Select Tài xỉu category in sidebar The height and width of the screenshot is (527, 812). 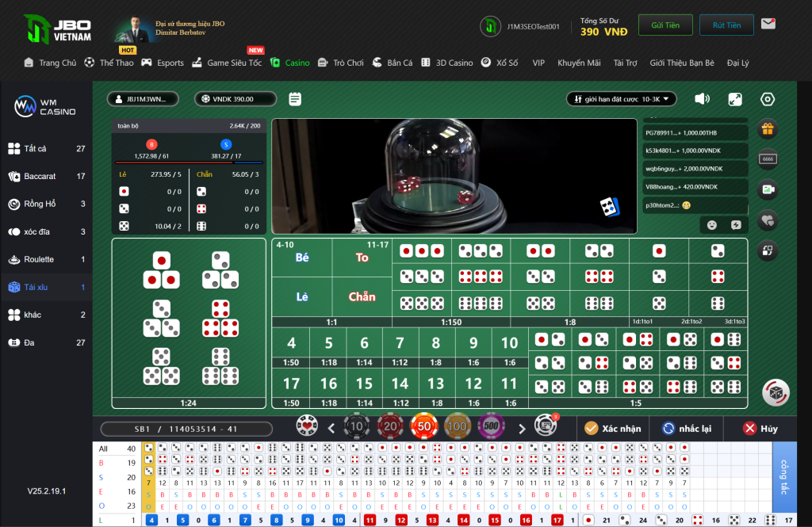47,287
